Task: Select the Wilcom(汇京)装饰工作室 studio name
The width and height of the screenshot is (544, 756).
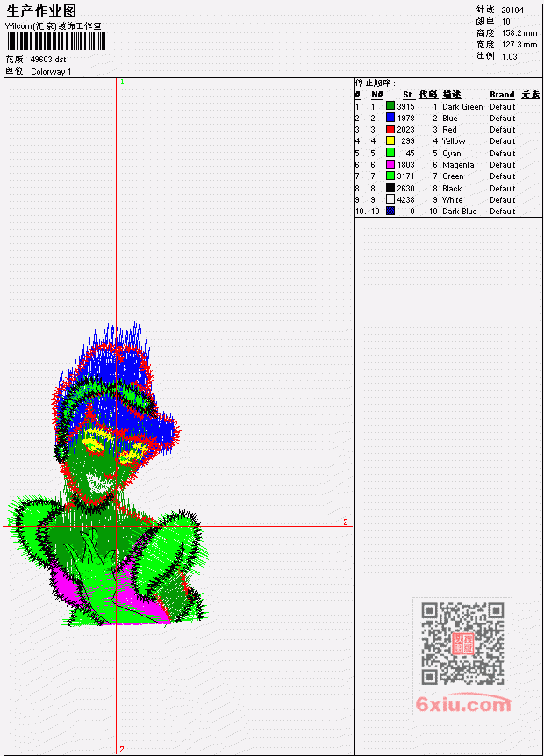Action: (53, 26)
